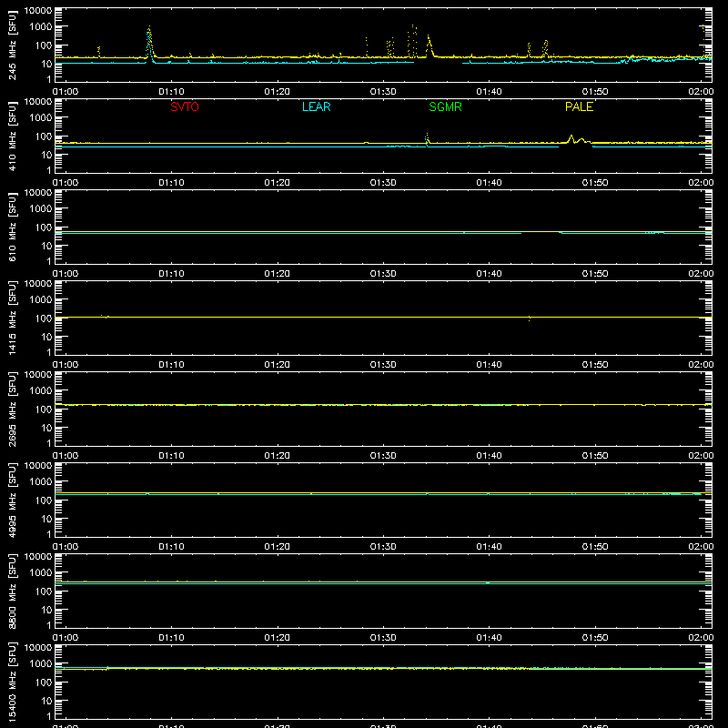Click the 10 tick of 1415 MHz panel

(46, 337)
